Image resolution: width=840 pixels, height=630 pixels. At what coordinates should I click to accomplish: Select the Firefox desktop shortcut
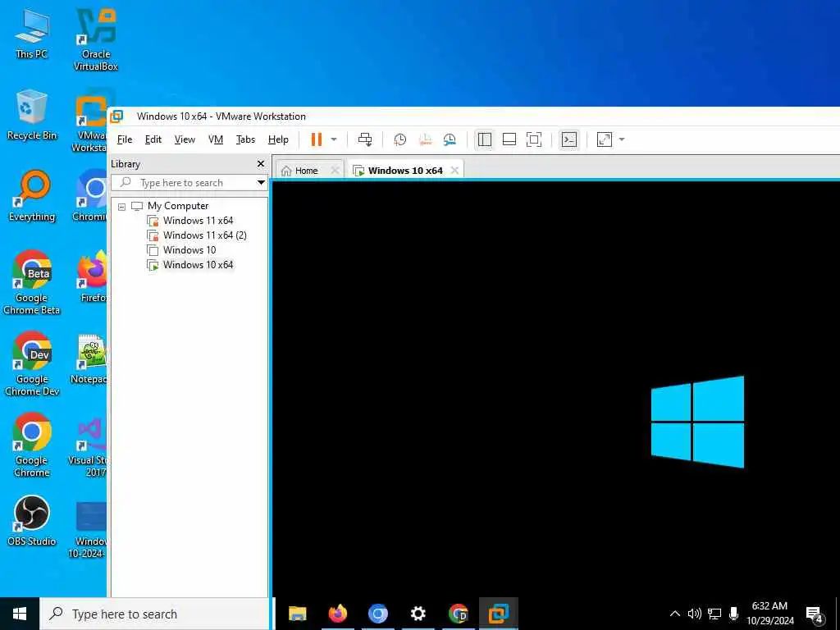coord(92,277)
